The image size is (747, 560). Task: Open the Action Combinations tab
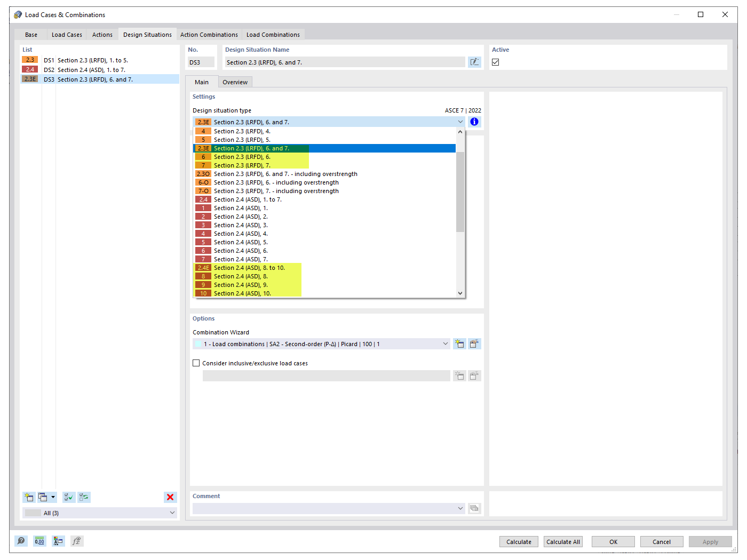click(x=209, y=35)
